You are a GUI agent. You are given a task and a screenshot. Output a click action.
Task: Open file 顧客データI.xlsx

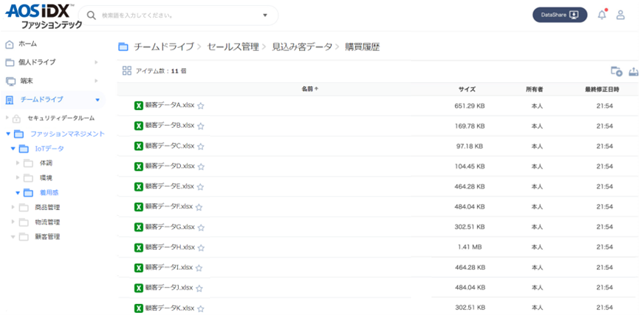[x=169, y=267]
